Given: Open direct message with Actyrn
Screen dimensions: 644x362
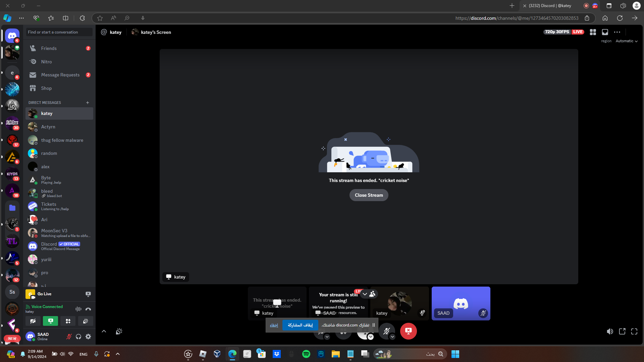Looking at the screenshot, I should (x=59, y=127).
